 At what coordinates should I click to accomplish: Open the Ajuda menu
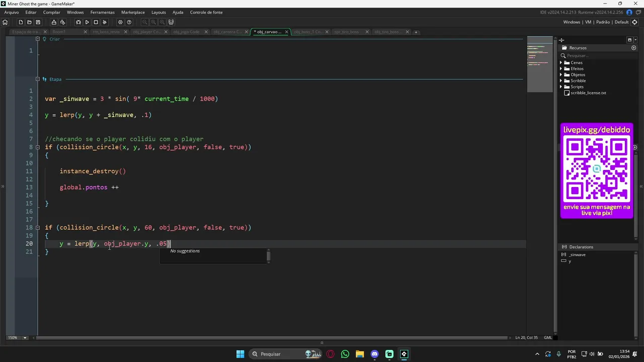(x=178, y=12)
